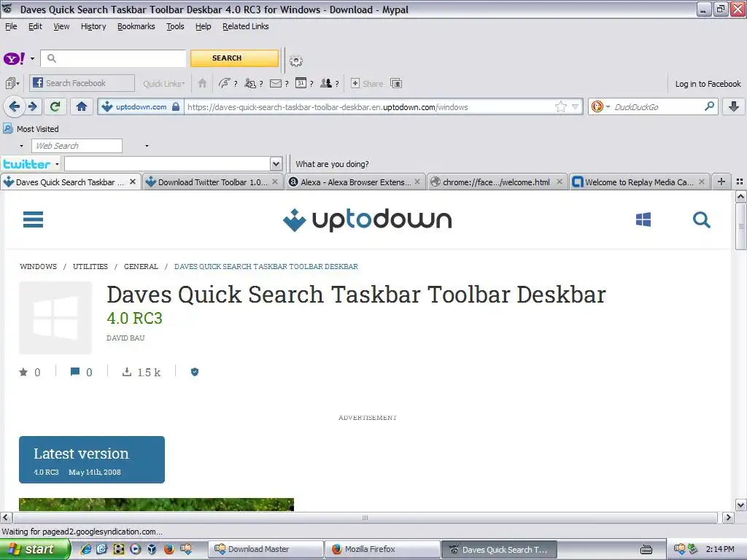Close the Daves Quick Search Taskbar tab
Screen dimensions: 747x560
click(133, 182)
